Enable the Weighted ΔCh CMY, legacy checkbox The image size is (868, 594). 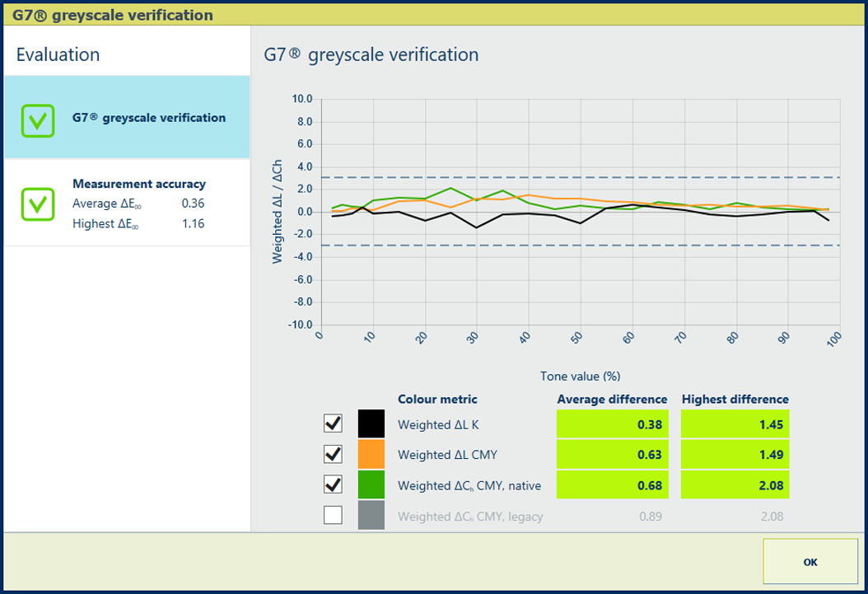click(333, 516)
